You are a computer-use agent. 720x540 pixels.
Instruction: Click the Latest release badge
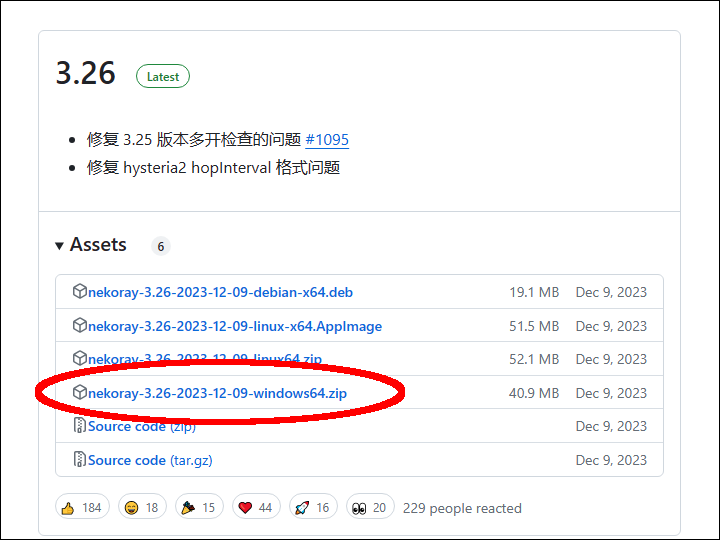[163, 76]
